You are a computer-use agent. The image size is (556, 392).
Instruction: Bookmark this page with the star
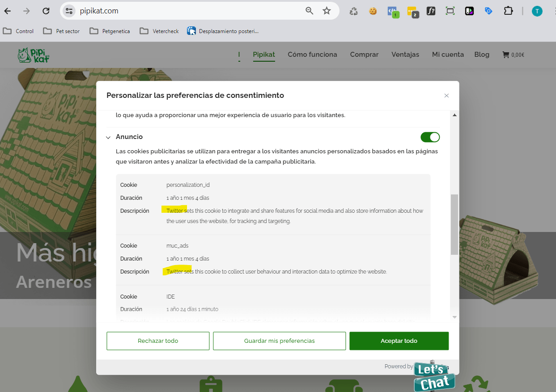(327, 11)
